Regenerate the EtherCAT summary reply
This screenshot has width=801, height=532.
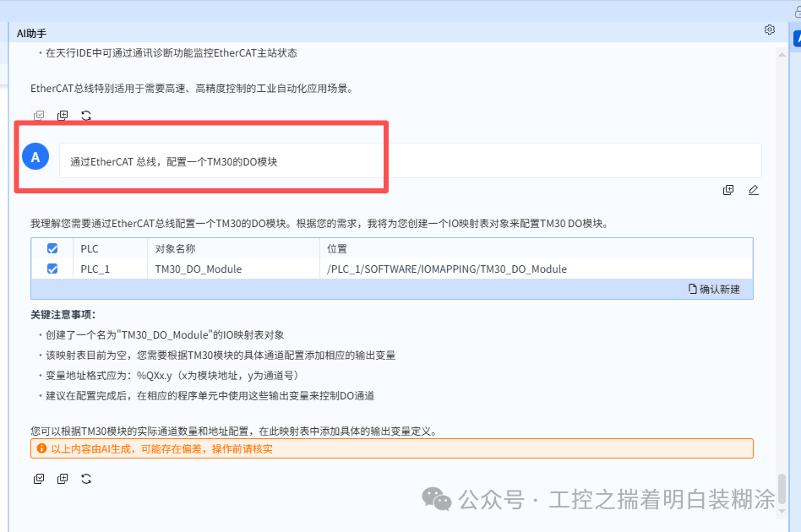[x=86, y=116]
